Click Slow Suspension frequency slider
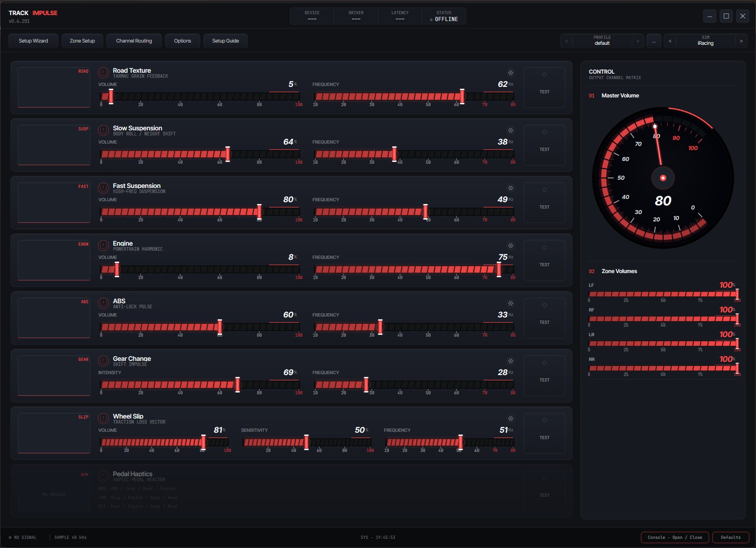Image resolution: width=756 pixels, height=548 pixels. pos(414,154)
